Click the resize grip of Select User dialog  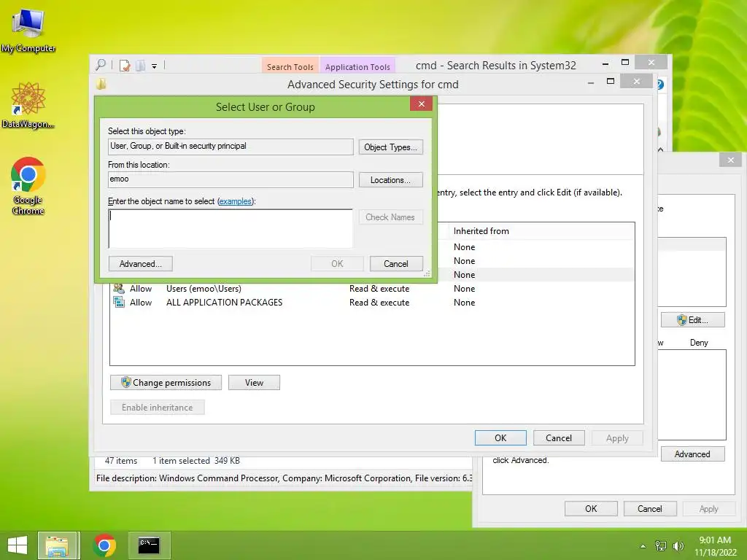(427, 274)
